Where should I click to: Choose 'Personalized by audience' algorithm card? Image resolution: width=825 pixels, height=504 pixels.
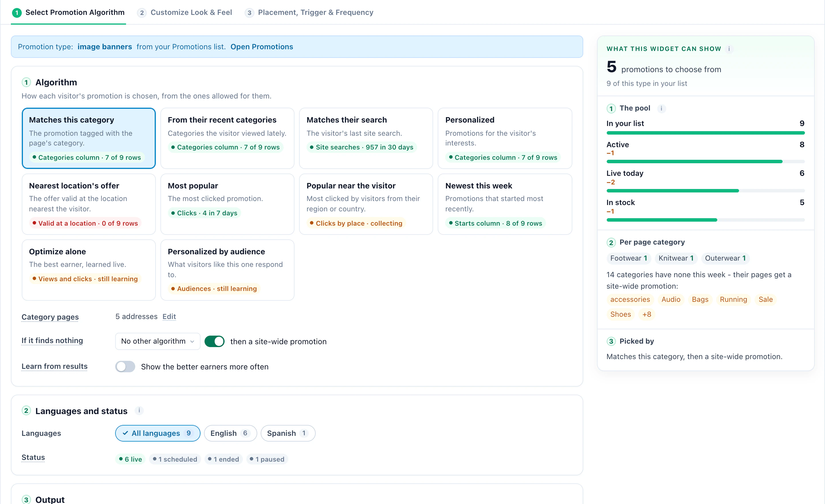coord(227,270)
